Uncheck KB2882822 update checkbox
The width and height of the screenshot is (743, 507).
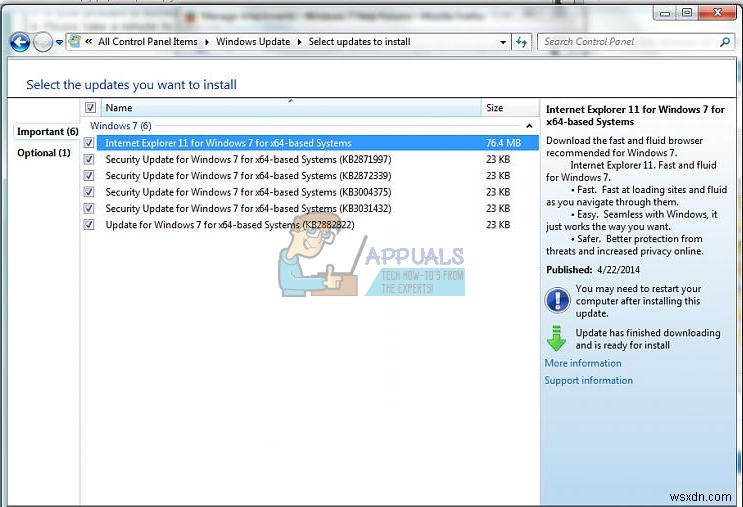[x=89, y=225]
